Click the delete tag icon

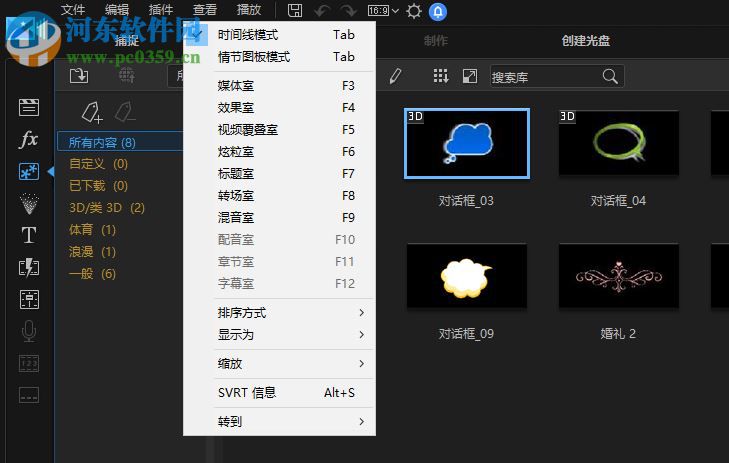coord(125,112)
